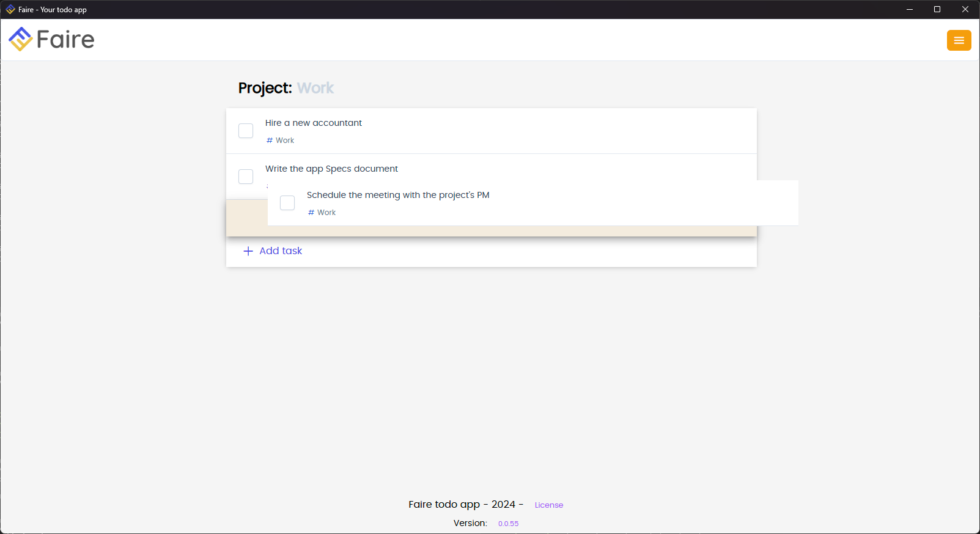Image resolution: width=980 pixels, height=534 pixels.
Task: Minimize the Faire window
Action: 910,9
